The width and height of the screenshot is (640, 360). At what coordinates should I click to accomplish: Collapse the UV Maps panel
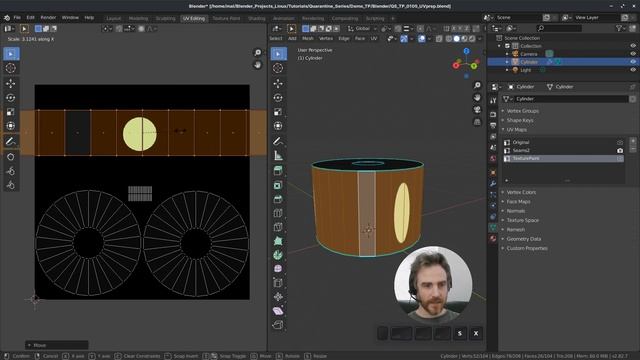[x=516, y=130]
